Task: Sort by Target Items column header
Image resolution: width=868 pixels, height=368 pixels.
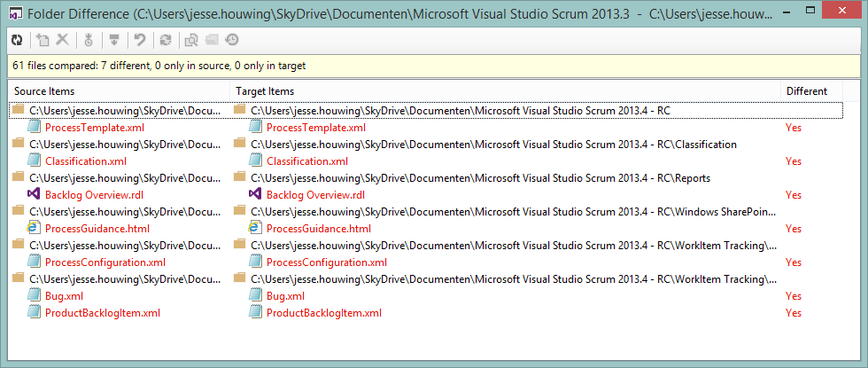Action: 505,90
